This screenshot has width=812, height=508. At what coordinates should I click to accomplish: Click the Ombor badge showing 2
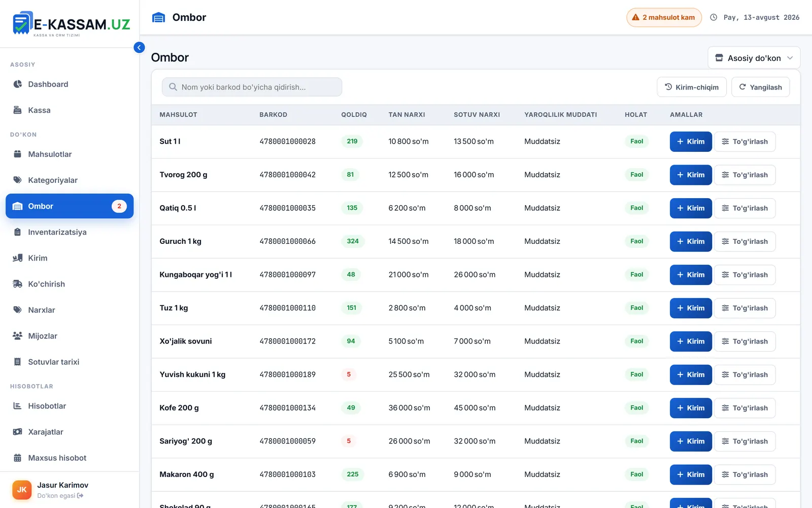tap(119, 206)
